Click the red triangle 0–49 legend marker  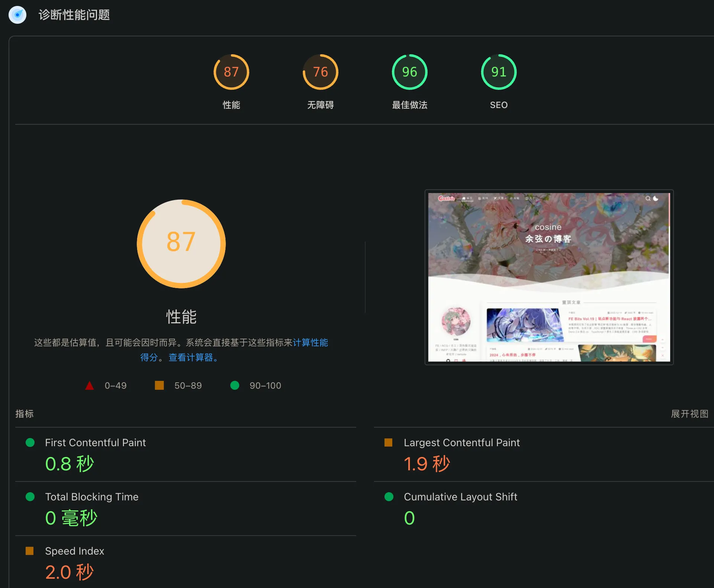point(89,385)
